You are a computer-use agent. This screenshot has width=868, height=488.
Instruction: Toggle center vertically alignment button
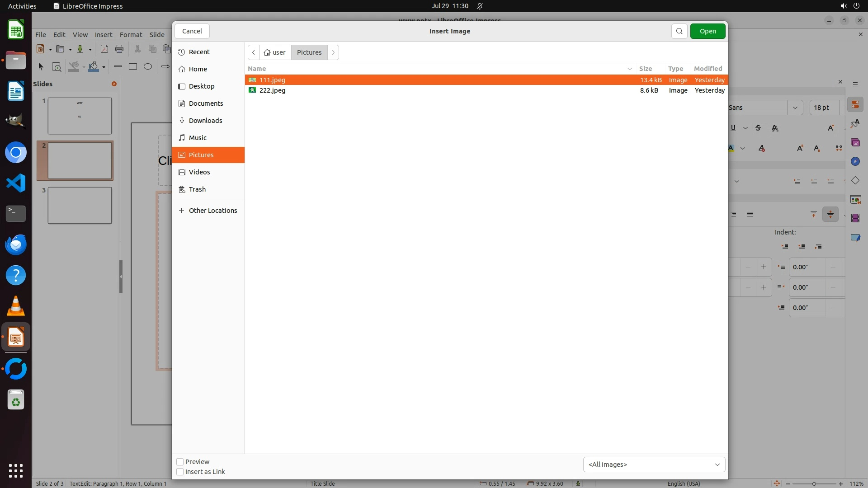(x=830, y=214)
